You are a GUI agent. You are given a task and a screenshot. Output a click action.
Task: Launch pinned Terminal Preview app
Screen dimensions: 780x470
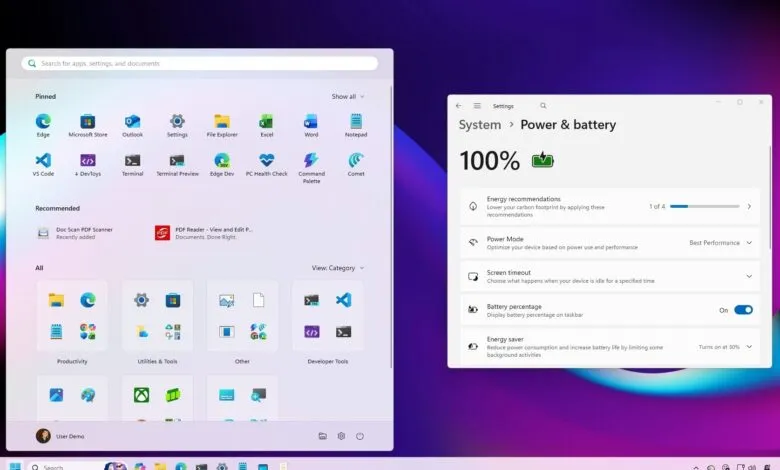tap(177, 165)
